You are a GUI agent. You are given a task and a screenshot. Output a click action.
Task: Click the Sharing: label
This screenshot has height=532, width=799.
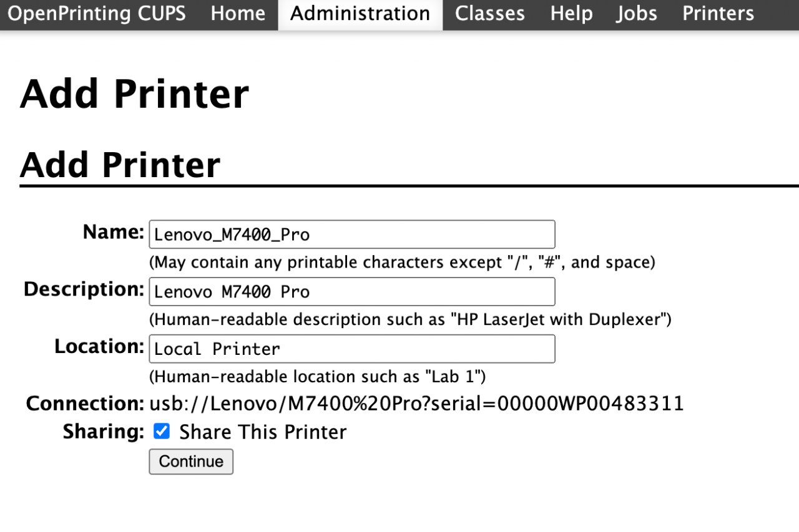pos(104,432)
